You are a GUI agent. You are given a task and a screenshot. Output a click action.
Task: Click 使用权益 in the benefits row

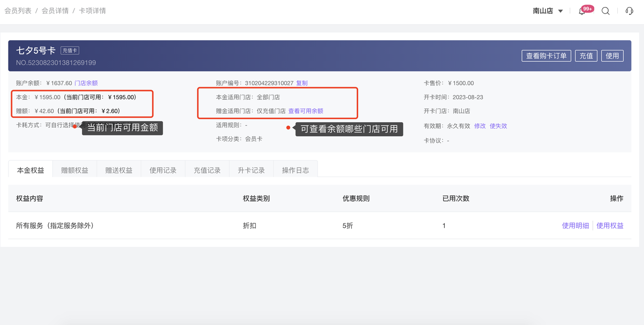610,226
